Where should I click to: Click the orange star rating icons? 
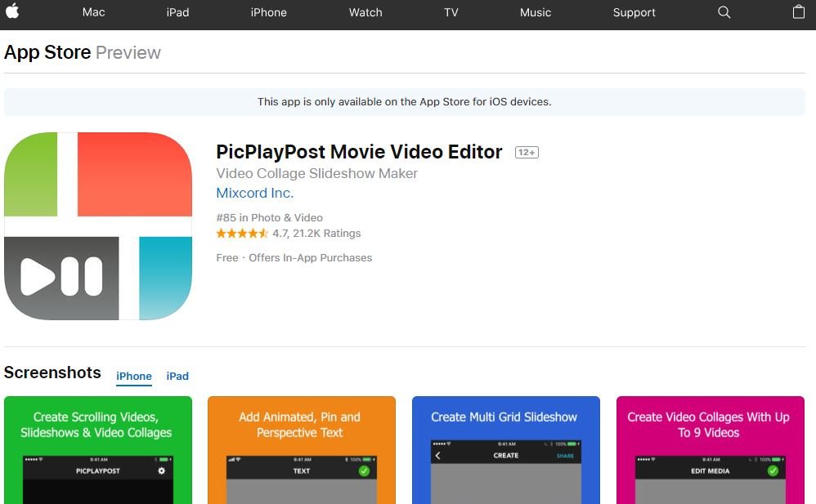click(242, 233)
